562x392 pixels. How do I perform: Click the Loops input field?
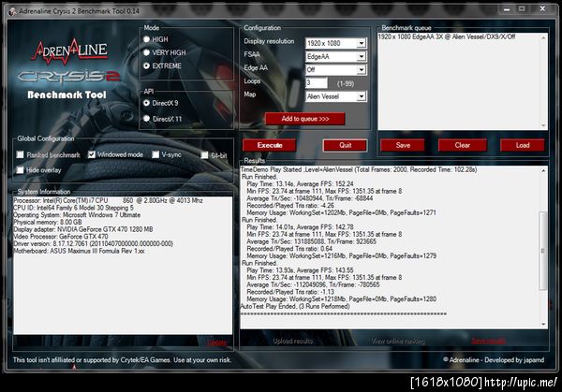point(317,83)
